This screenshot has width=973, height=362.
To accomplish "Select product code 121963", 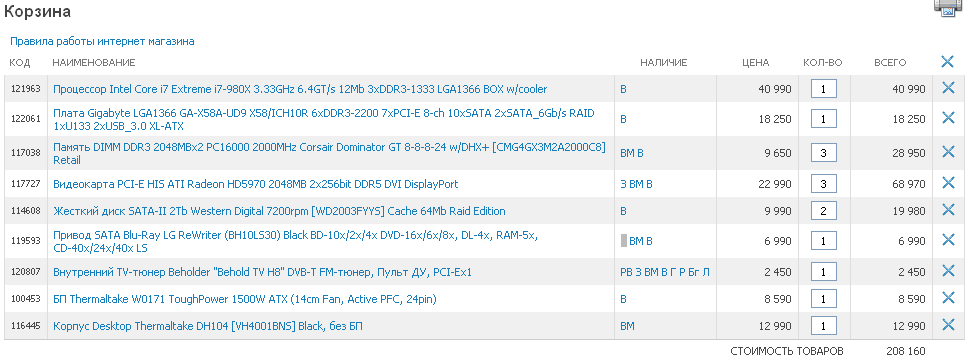I will pos(25,89).
